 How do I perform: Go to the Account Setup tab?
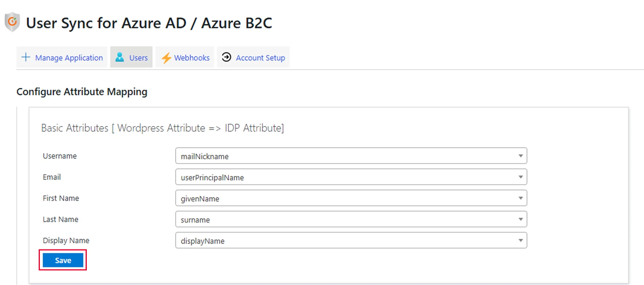[253, 57]
